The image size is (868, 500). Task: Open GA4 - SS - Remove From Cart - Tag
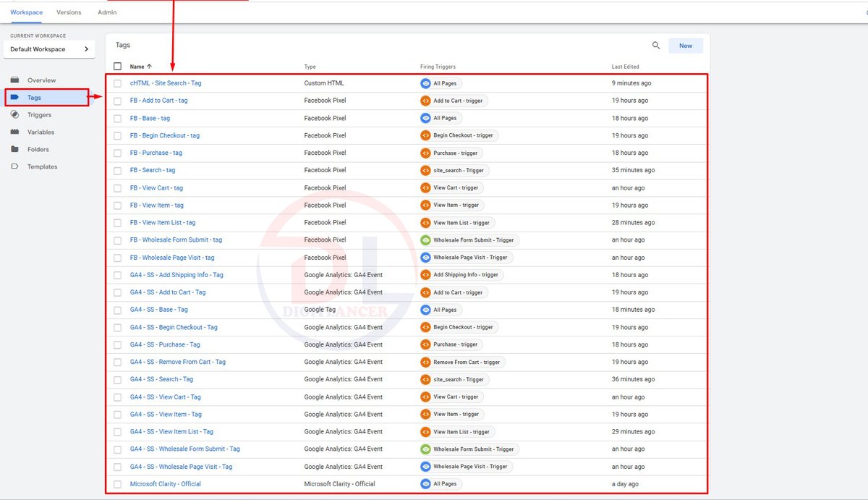click(178, 362)
